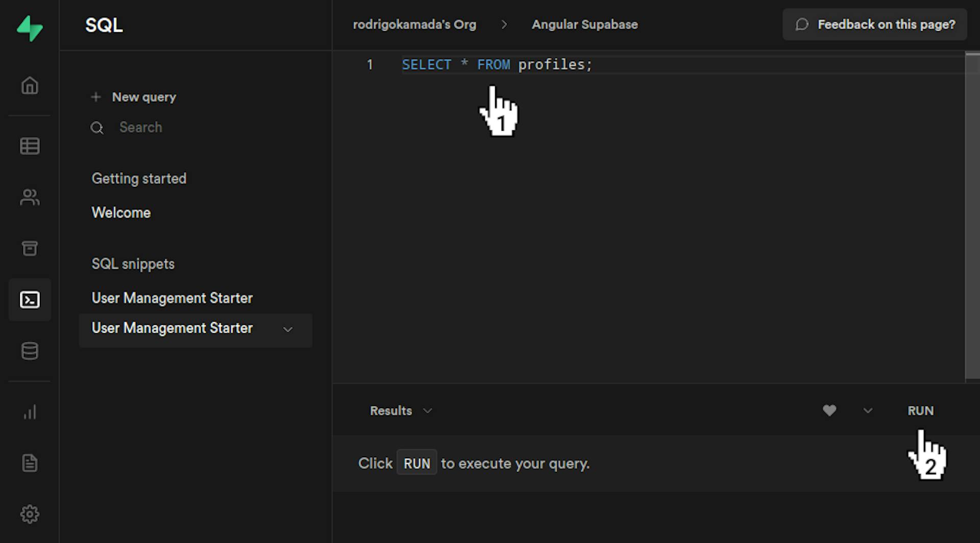Open the Home page icon

click(30, 85)
